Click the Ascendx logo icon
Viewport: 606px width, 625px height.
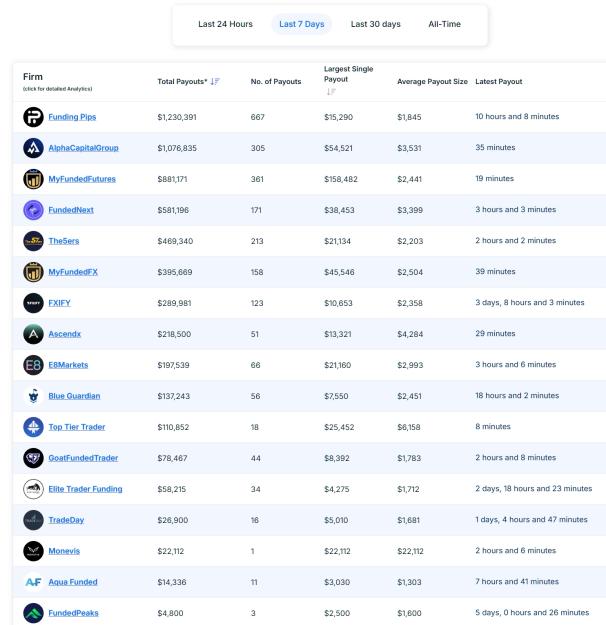(33, 334)
